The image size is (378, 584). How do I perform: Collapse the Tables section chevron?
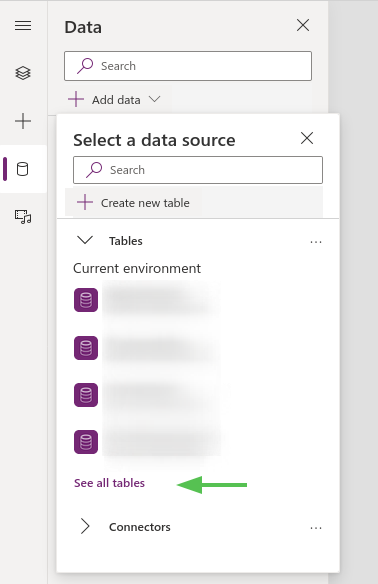tap(85, 240)
